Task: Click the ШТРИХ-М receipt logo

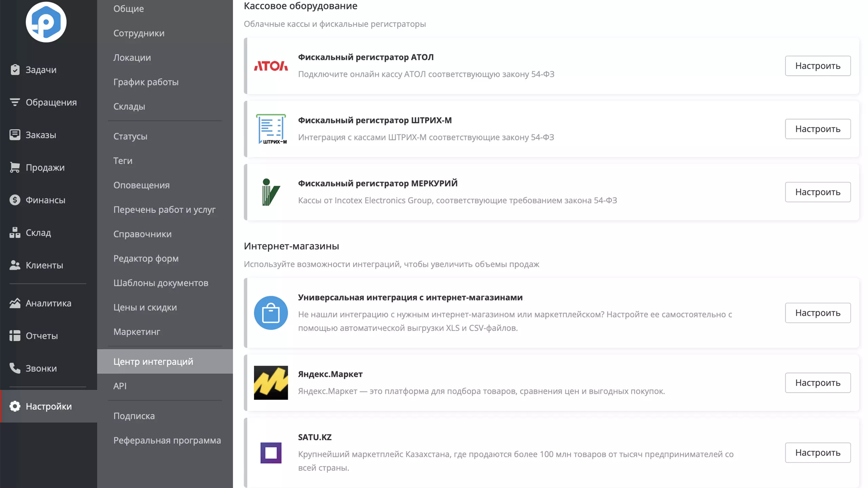Action: coord(271,129)
